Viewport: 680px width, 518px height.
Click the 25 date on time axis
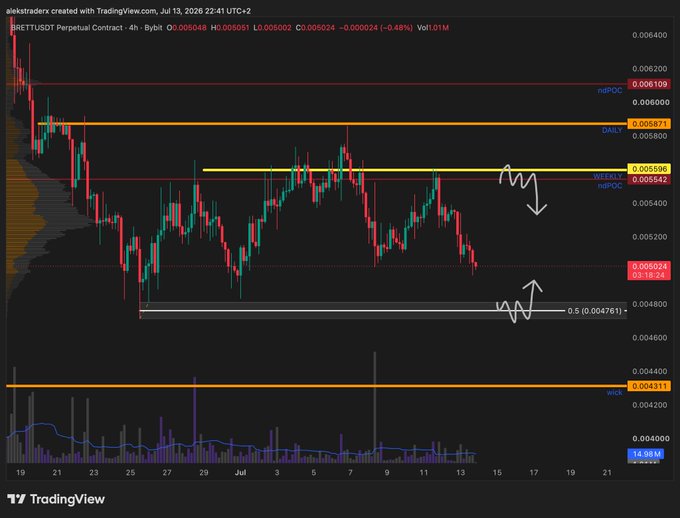(131, 472)
